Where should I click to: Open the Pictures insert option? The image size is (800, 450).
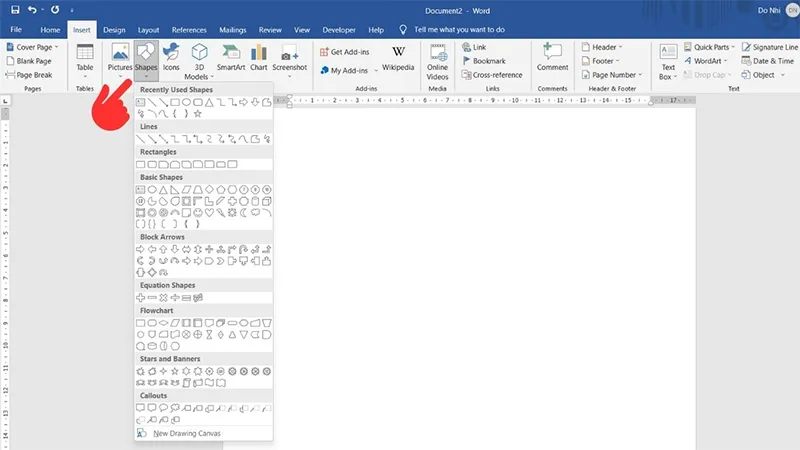pyautogui.click(x=120, y=58)
